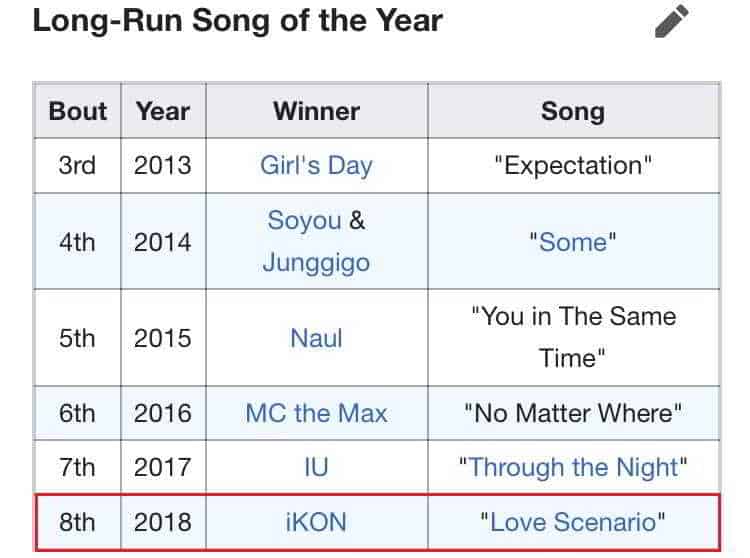
Task: Open the IU artist link
Action: point(316,466)
